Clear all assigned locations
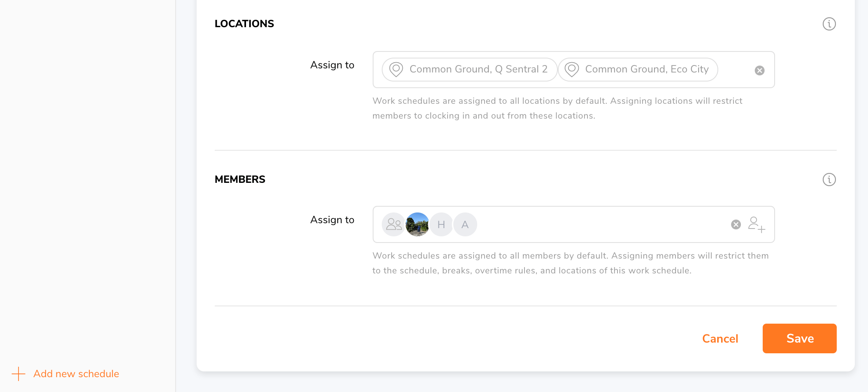 tap(759, 70)
